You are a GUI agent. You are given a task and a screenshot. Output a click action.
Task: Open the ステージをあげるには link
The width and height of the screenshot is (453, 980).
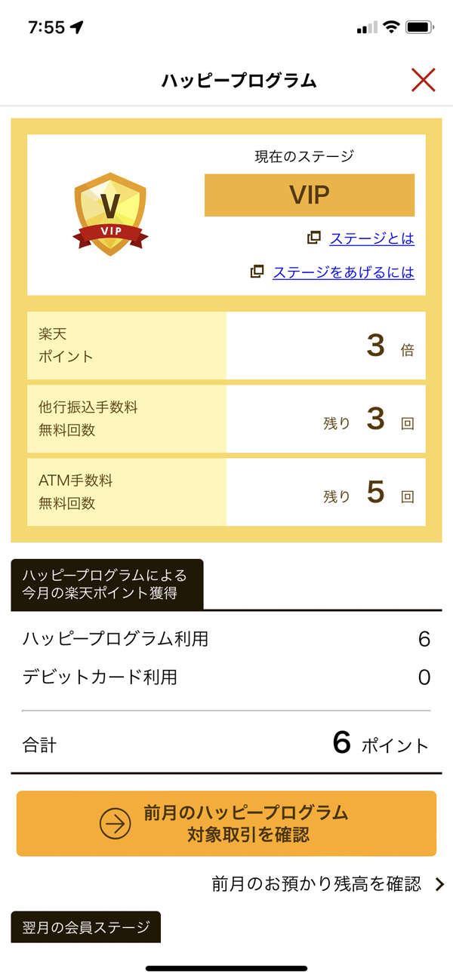click(x=343, y=272)
